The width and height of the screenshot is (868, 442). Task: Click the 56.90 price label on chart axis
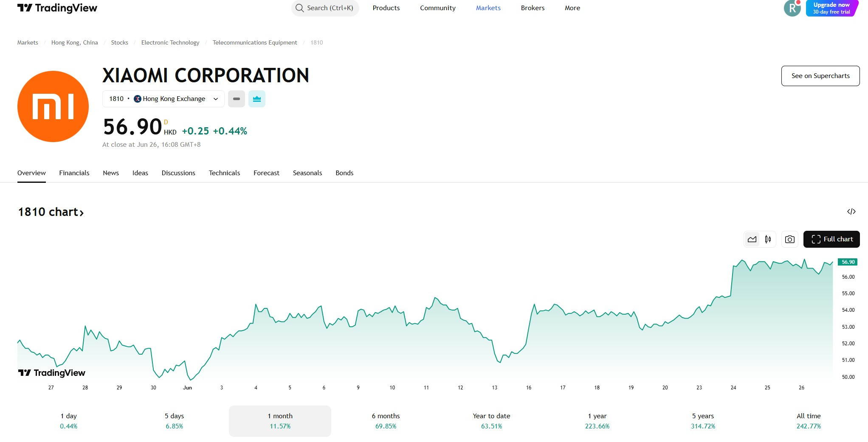click(x=848, y=262)
